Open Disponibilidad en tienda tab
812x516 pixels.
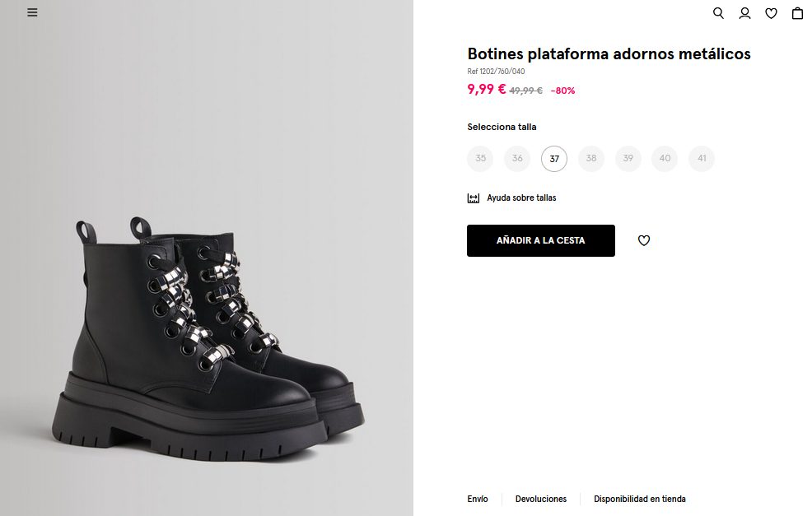(640, 499)
